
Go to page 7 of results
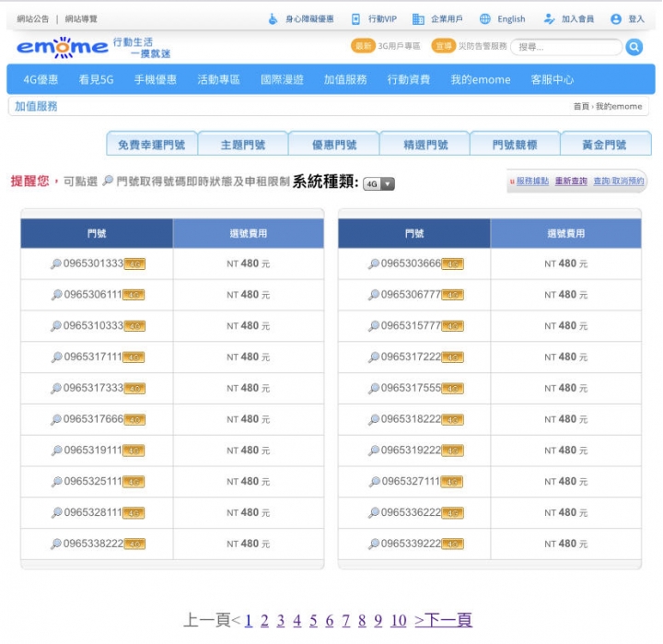click(346, 620)
